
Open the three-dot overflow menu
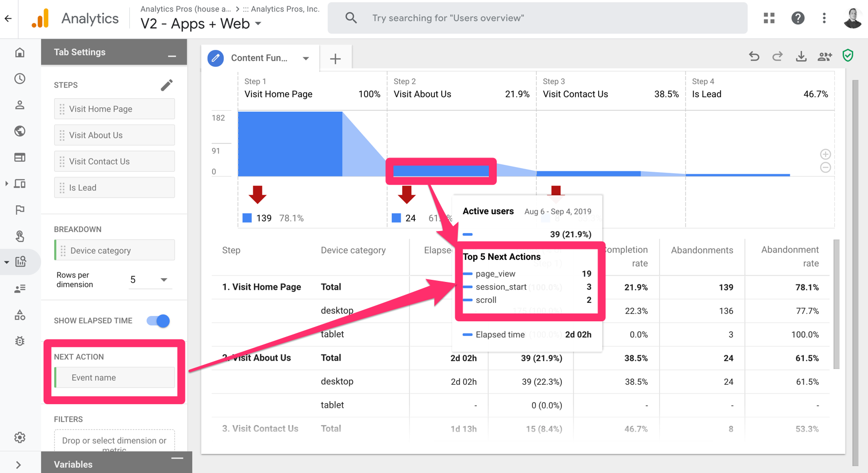point(824,18)
